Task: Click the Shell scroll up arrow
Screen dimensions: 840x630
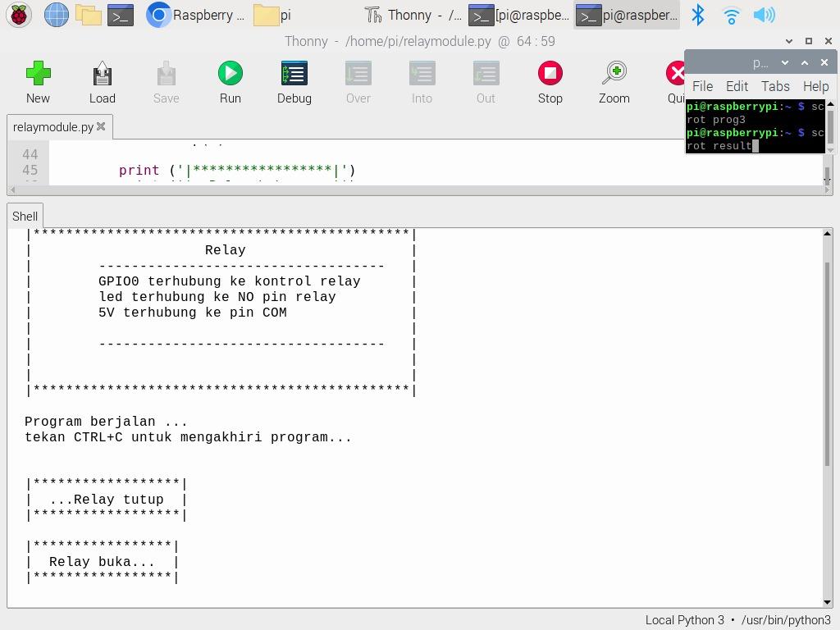Action: point(827,234)
